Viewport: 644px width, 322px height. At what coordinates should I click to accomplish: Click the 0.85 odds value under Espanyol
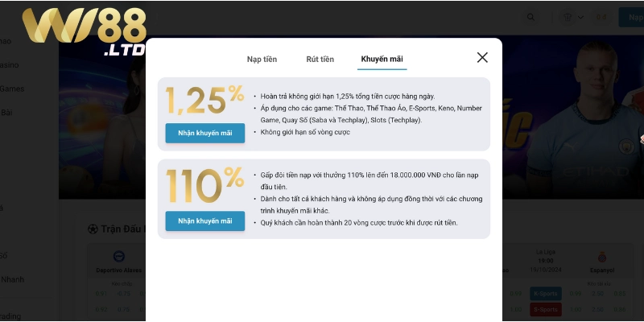(x=621, y=294)
